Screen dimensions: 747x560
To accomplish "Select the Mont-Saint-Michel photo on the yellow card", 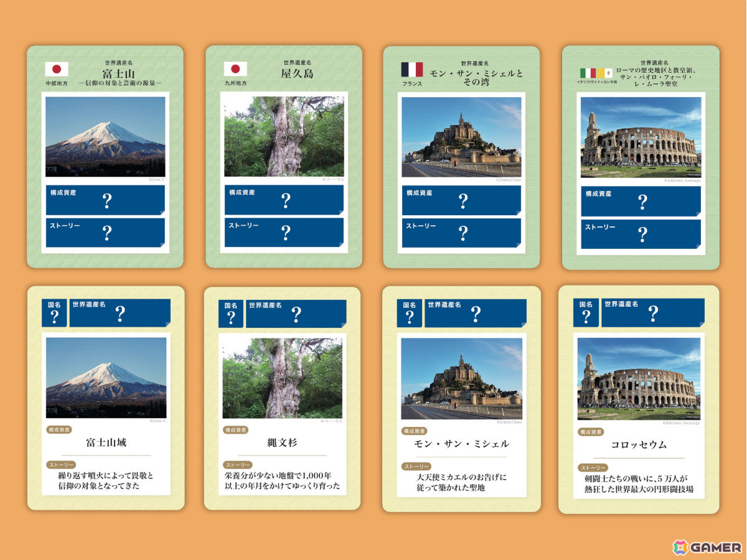I will 461,378.
